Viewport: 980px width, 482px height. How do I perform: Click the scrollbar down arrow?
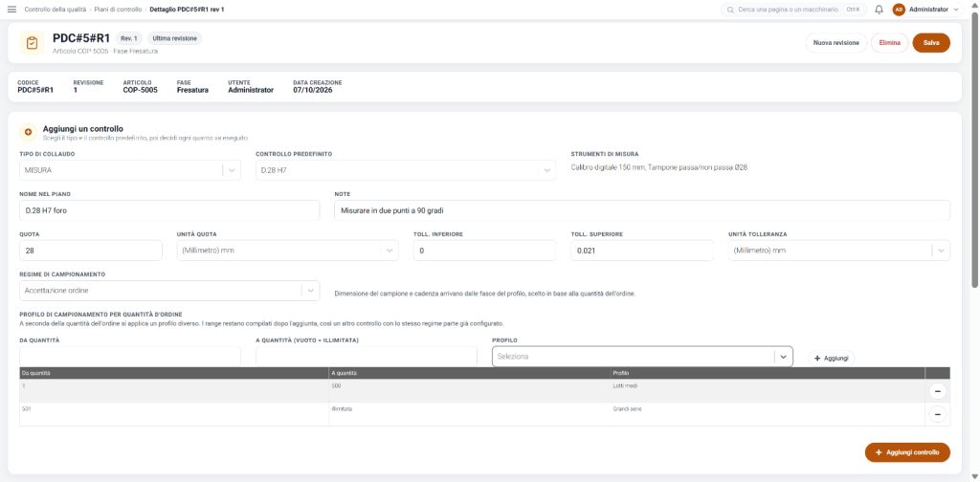click(975, 477)
